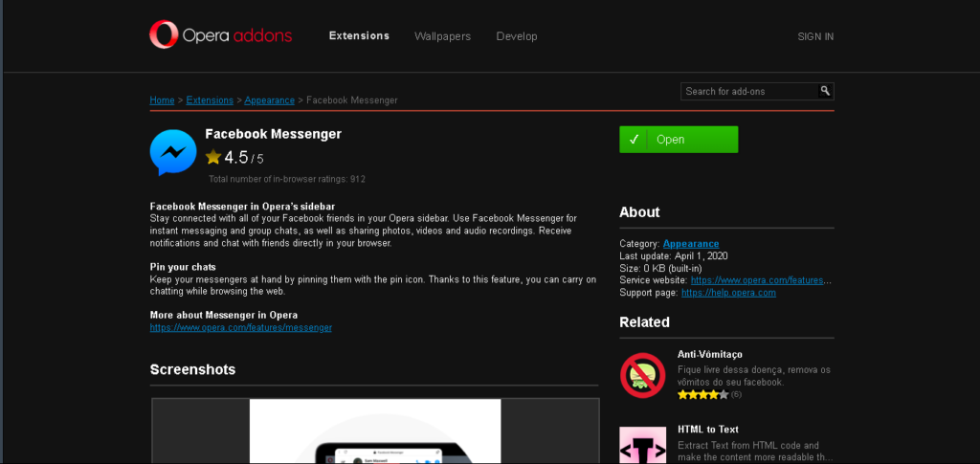Click the 'Facebook Messenger' breadcrumb text
This screenshot has width=980, height=464.
click(x=352, y=99)
